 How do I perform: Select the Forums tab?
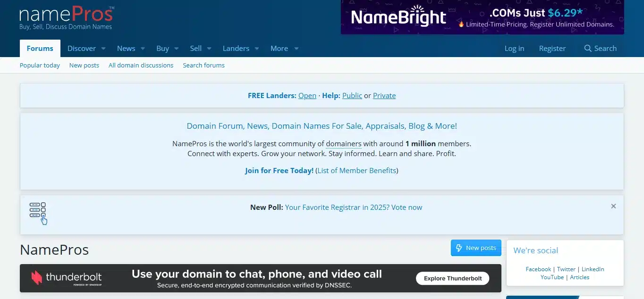point(40,49)
